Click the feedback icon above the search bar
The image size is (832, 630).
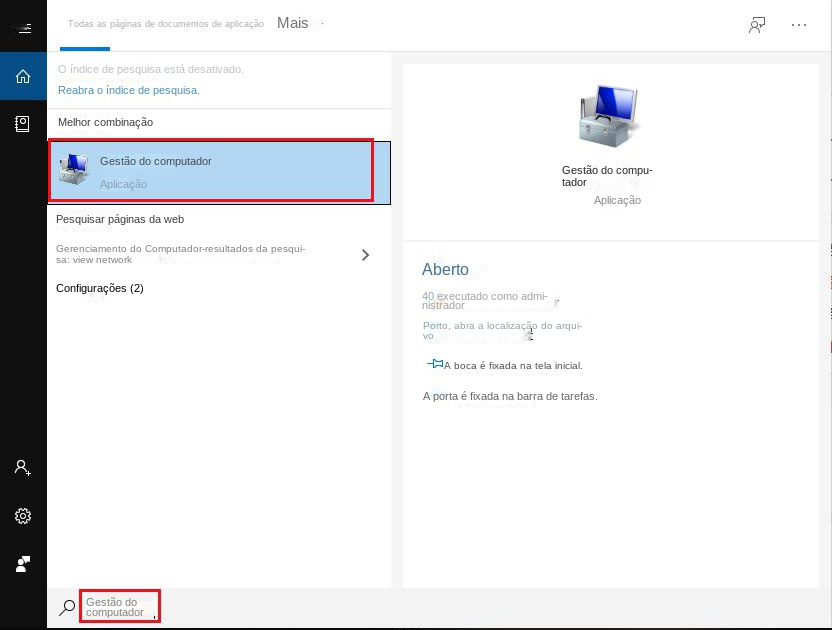click(x=23, y=563)
